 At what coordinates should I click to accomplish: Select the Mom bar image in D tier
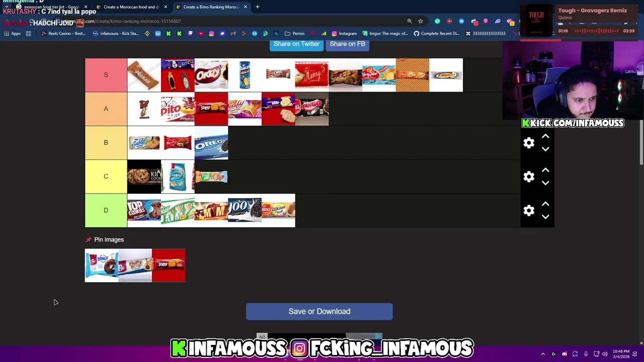(211, 210)
